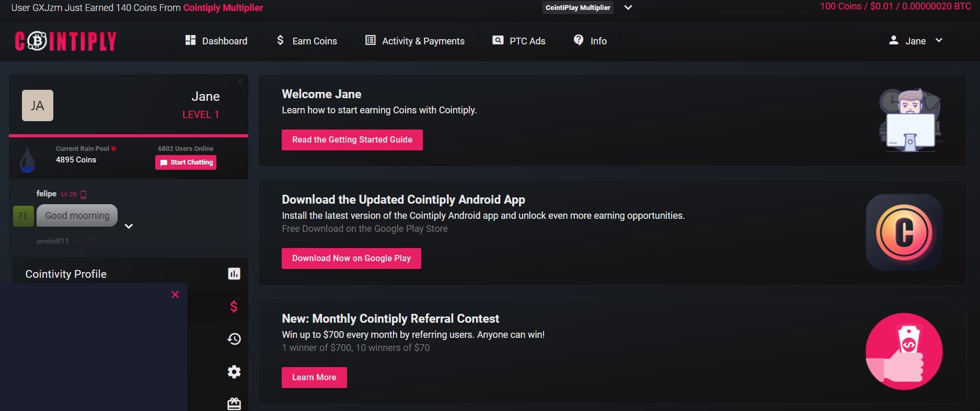980x411 pixels.
Task: Click the Activity & Payments list icon
Action: coord(370,40)
